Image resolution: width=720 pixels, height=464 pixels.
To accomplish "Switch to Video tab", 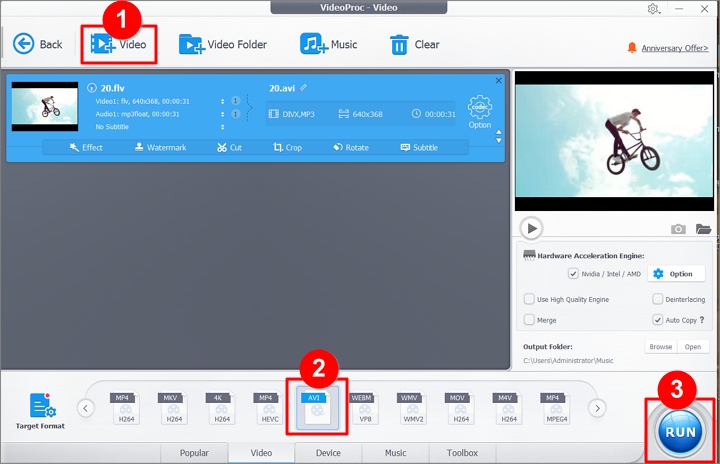I will (x=261, y=453).
